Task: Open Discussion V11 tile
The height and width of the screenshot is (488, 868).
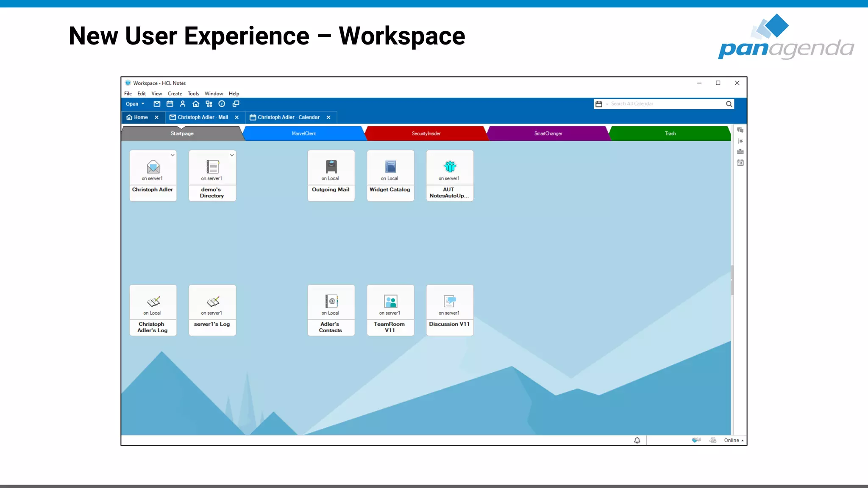Action: pos(450,310)
